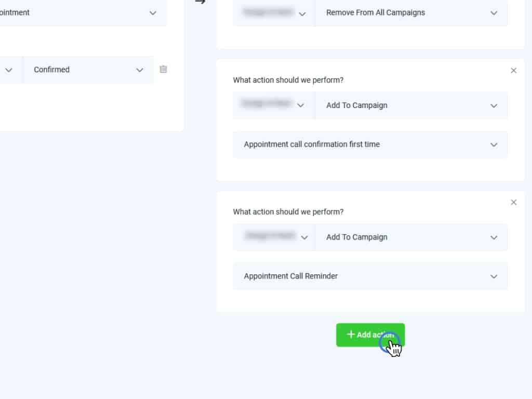Open blurred dropdown in Call Reminder card
The image size is (532, 399).
pos(273,237)
